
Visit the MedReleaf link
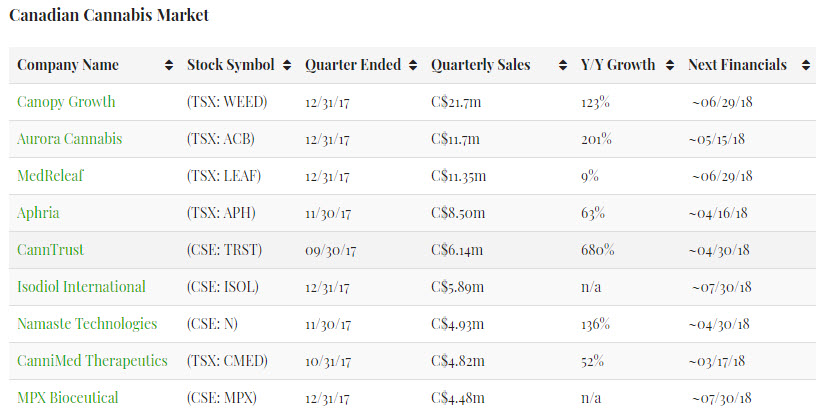pyautogui.click(x=50, y=176)
